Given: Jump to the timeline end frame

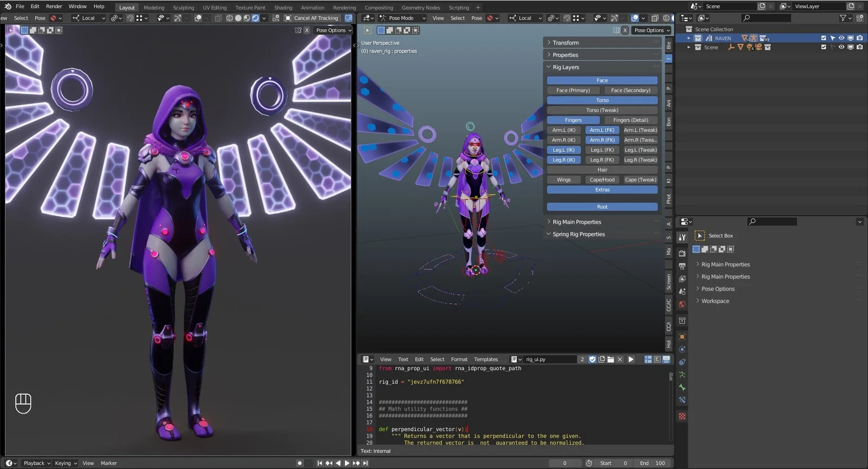Looking at the screenshot, I should pos(366,463).
